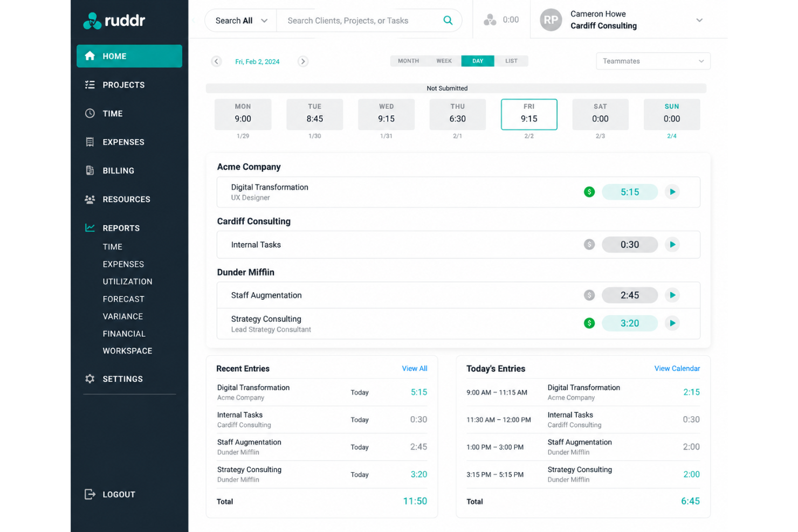This screenshot has width=798, height=532.
Task: Select Sunday 2/4 day card
Action: click(672, 114)
